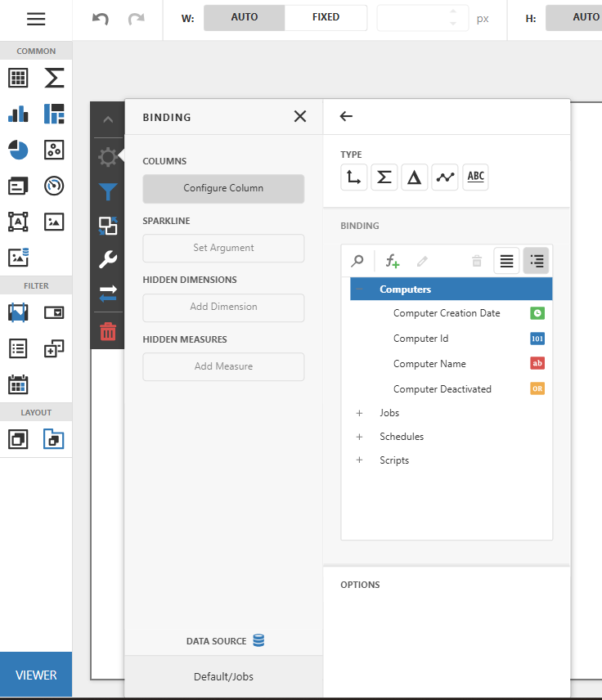
Task: Open the hamburger main menu
Action: click(x=36, y=19)
